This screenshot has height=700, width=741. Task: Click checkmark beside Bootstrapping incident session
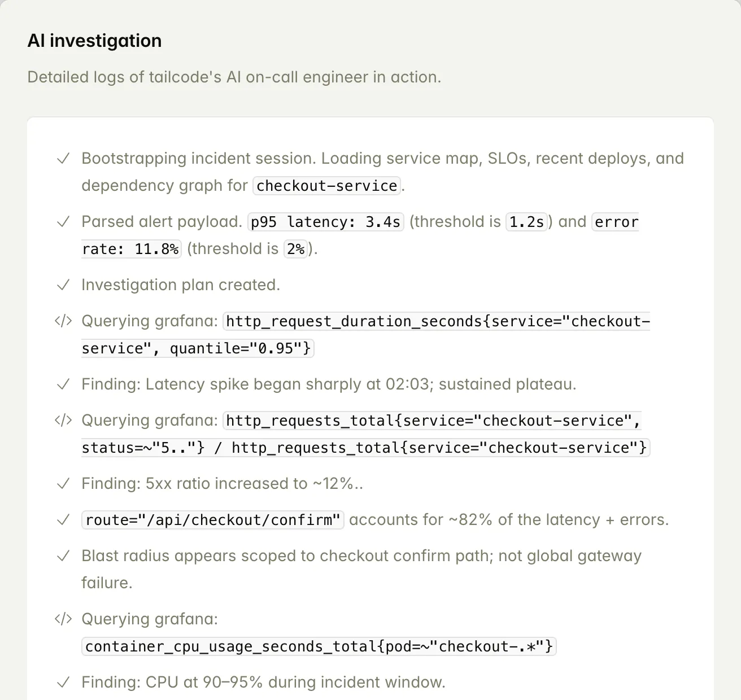[x=63, y=159]
